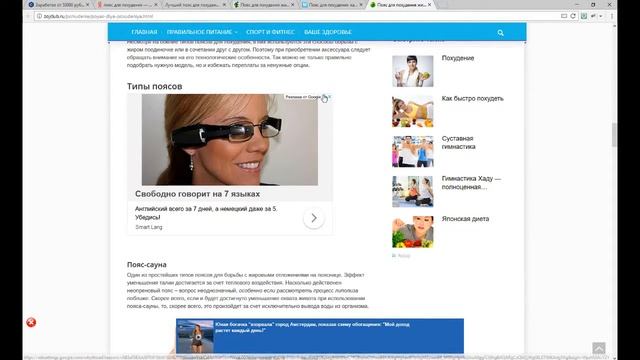
Task: Click the 'Японская диета' sidebar link
Action: [465, 219]
